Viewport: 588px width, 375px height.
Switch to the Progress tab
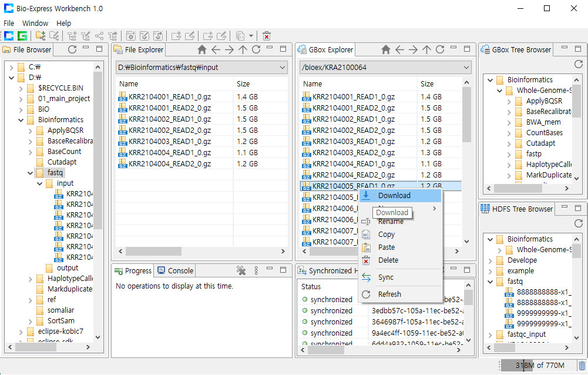(133, 270)
